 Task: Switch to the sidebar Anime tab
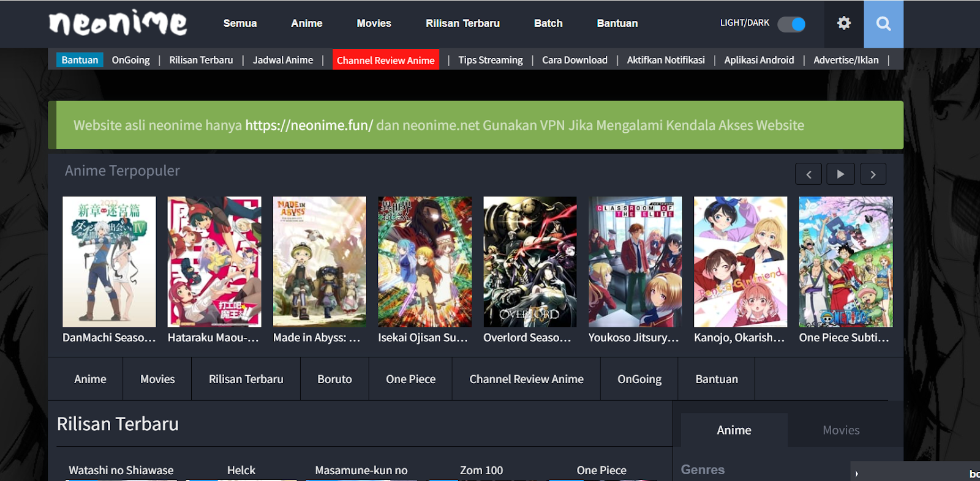click(x=734, y=430)
